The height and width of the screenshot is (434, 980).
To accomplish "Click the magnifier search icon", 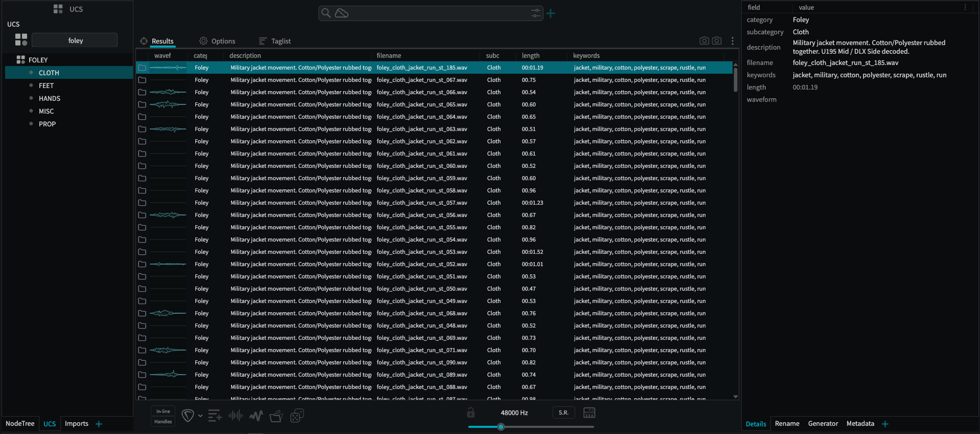I will pos(326,13).
